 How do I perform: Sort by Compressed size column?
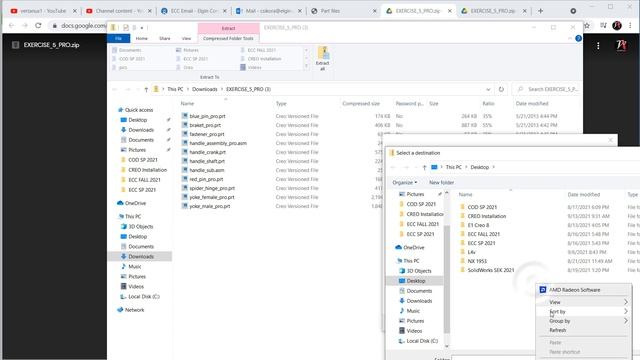pyautogui.click(x=361, y=104)
